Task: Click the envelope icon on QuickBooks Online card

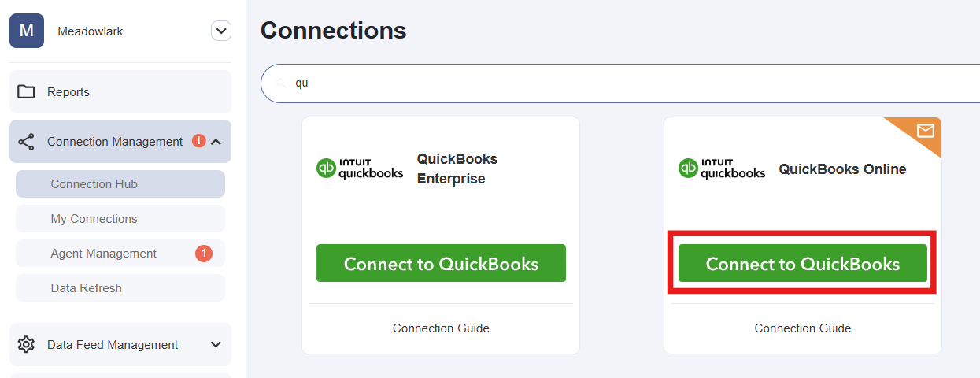Action: [x=925, y=131]
